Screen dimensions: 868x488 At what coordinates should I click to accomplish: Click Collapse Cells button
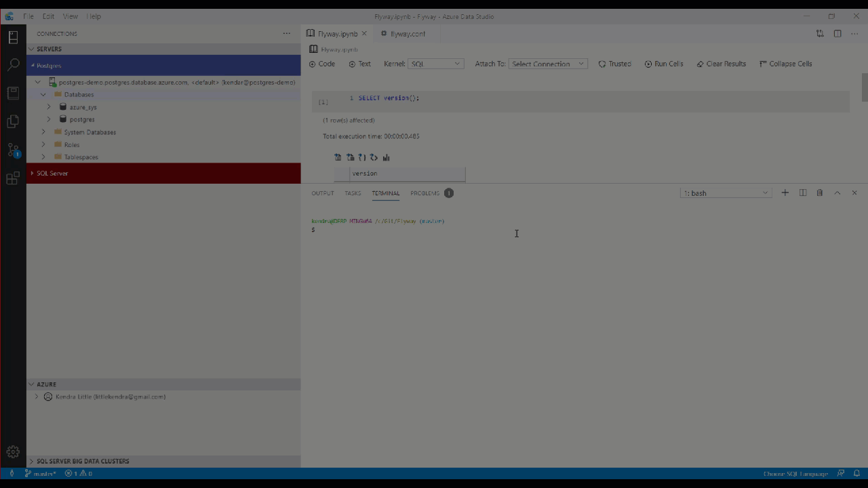click(785, 64)
